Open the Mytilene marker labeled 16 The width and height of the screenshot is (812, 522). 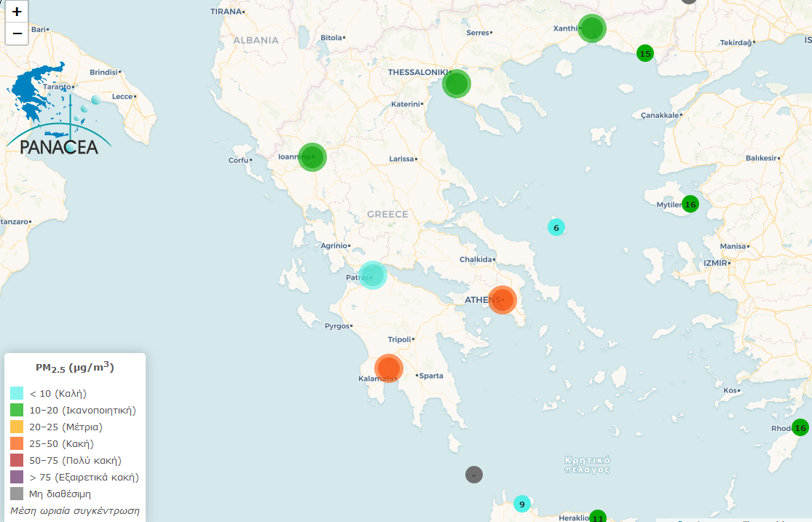pyautogui.click(x=690, y=204)
